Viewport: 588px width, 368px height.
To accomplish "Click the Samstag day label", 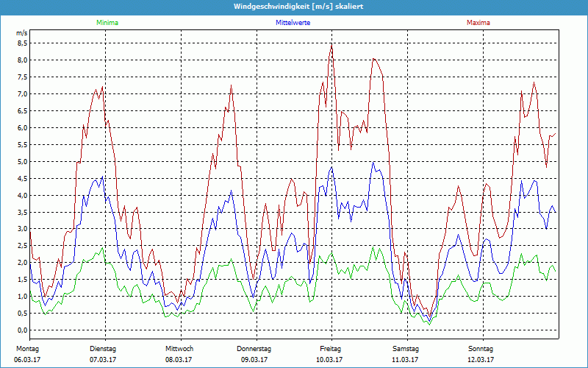I will (406, 349).
